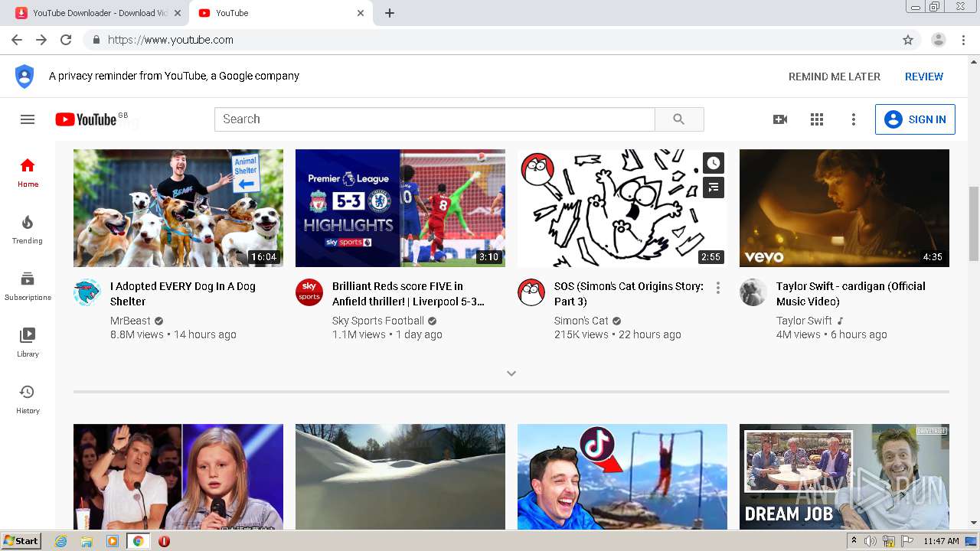Open Subscriptions in the sidebar
Screen dimensions: 980x551
click(28, 286)
